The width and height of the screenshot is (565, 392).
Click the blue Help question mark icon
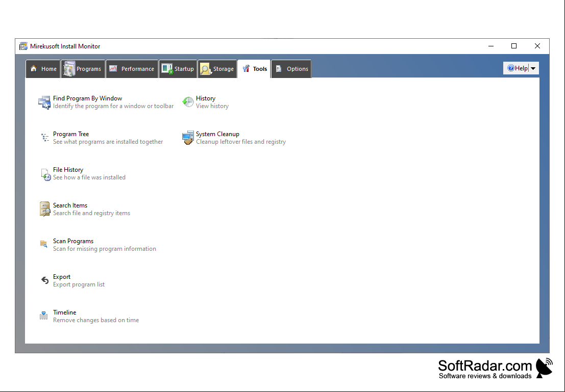(x=510, y=68)
